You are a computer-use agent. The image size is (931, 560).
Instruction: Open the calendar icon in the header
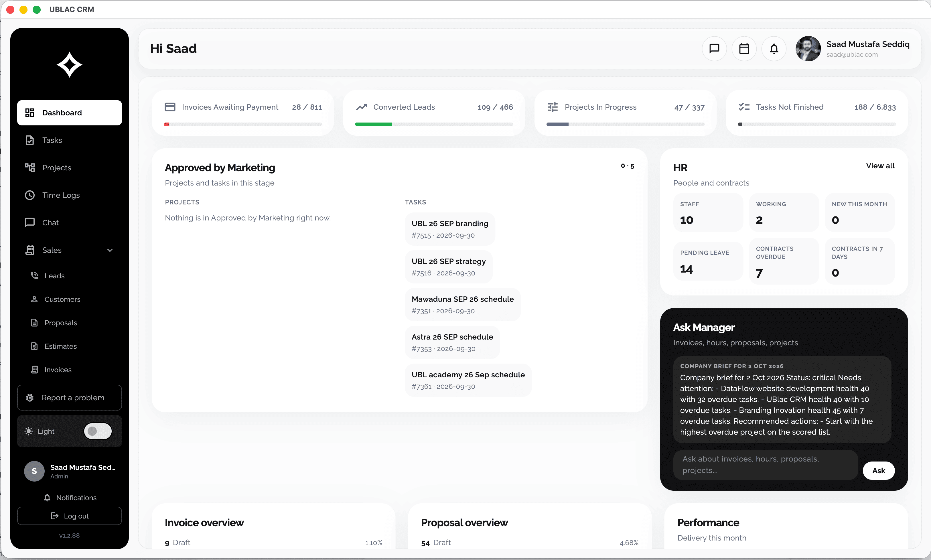pos(744,49)
